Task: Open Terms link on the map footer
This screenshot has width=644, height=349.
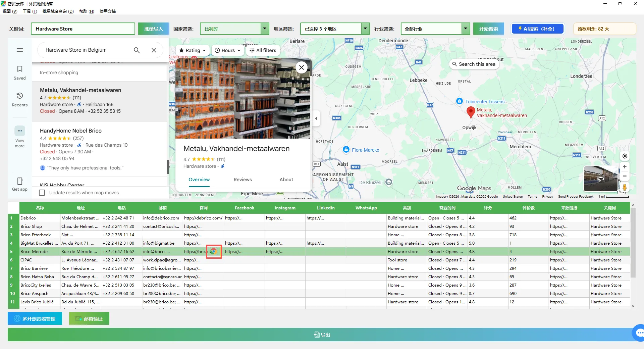Action: click(532, 197)
